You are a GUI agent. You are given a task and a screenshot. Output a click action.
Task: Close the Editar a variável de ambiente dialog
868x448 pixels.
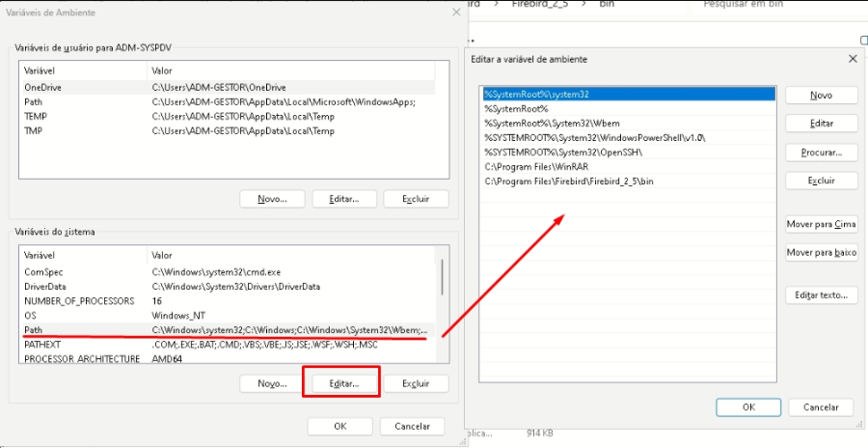(852, 59)
